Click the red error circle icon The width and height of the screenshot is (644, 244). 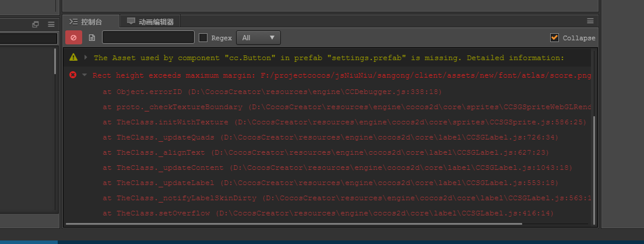[73, 75]
